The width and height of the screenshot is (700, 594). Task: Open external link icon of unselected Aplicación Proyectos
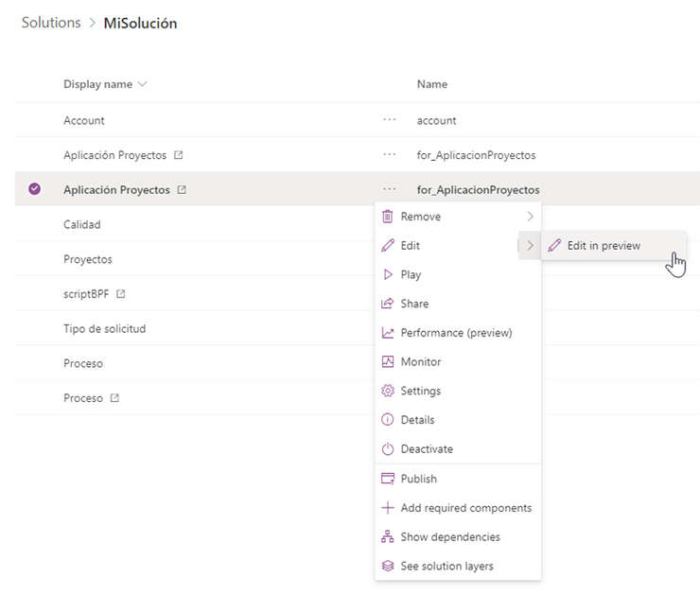tap(178, 155)
